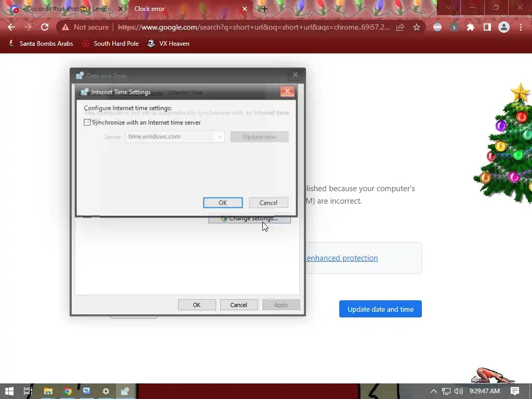The width and height of the screenshot is (532, 399).
Task: Click the network tray icon
Action: click(x=446, y=391)
